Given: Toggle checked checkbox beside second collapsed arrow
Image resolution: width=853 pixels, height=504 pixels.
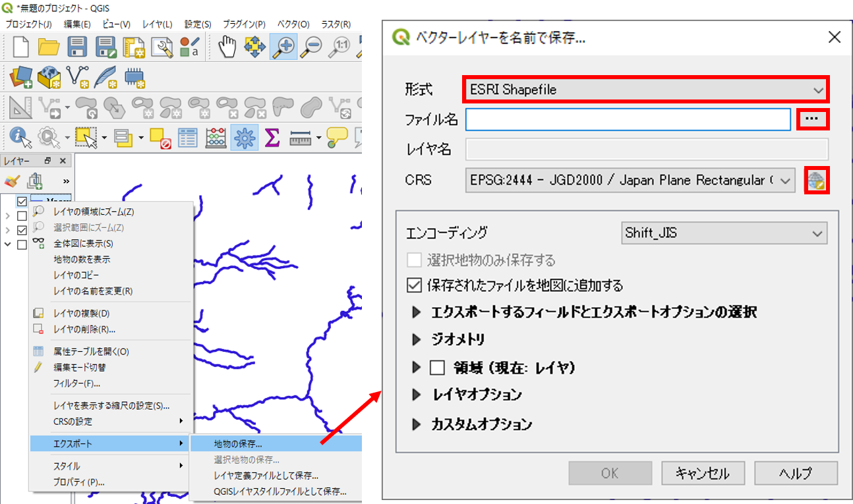Looking at the screenshot, I should pyautogui.click(x=22, y=231).
